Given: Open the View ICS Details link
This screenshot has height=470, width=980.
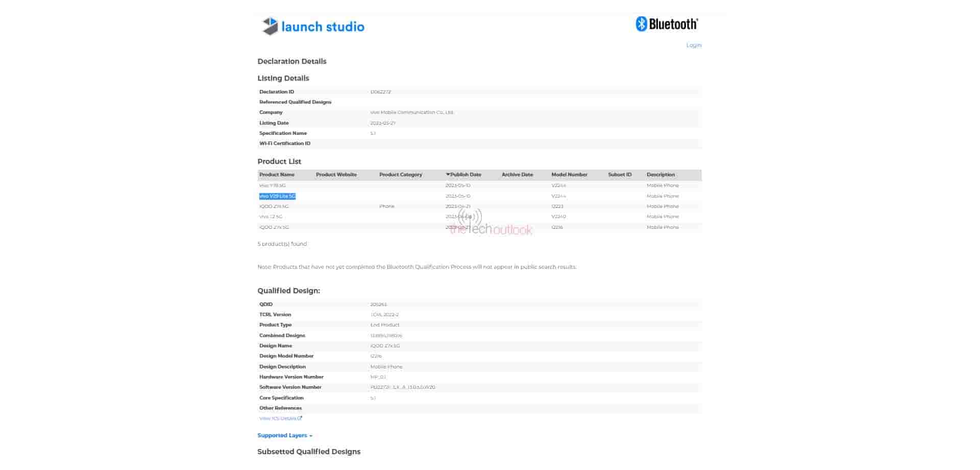Looking at the screenshot, I should (x=278, y=418).
